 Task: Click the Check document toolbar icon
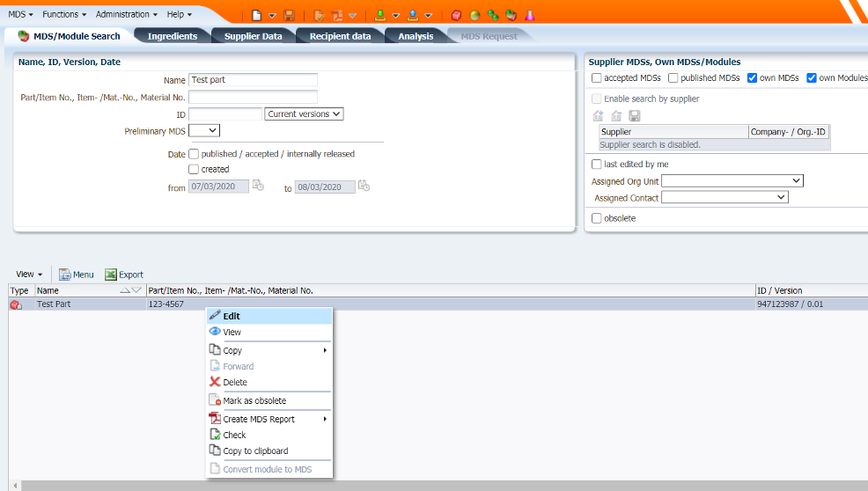tap(319, 16)
